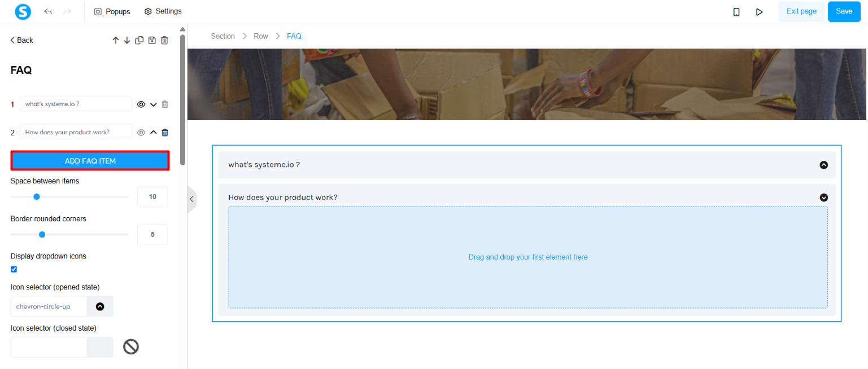This screenshot has height=369, width=868.
Task: Click ADD FAQ ITEM button
Action: pos(90,161)
